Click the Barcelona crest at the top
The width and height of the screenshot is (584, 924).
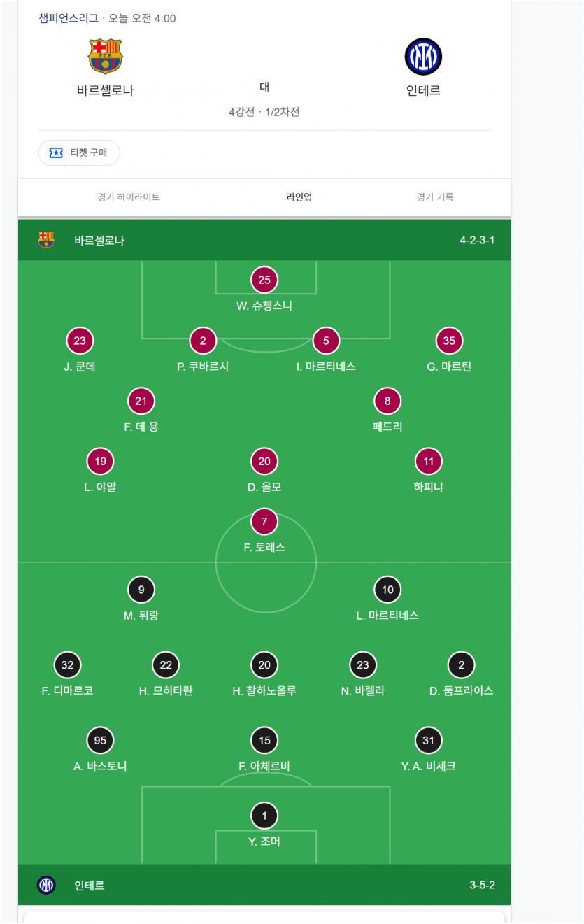[106, 56]
